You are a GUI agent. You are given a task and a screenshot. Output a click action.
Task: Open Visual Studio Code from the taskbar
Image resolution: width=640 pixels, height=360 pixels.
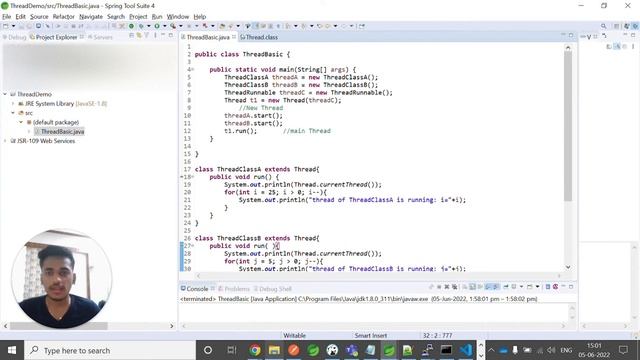coord(466,350)
